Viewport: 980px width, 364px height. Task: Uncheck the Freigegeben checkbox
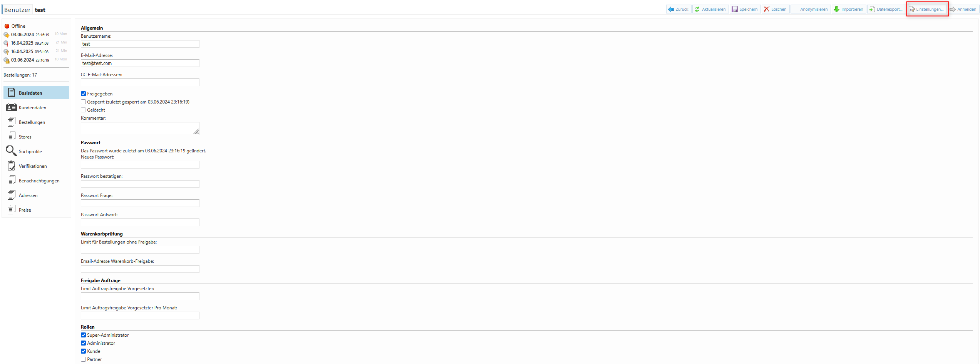click(x=84, y=94)
